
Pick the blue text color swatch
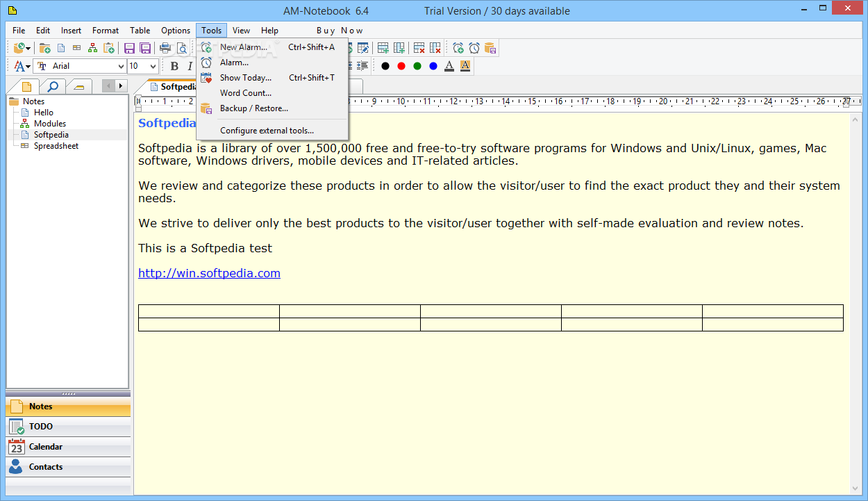433,66
